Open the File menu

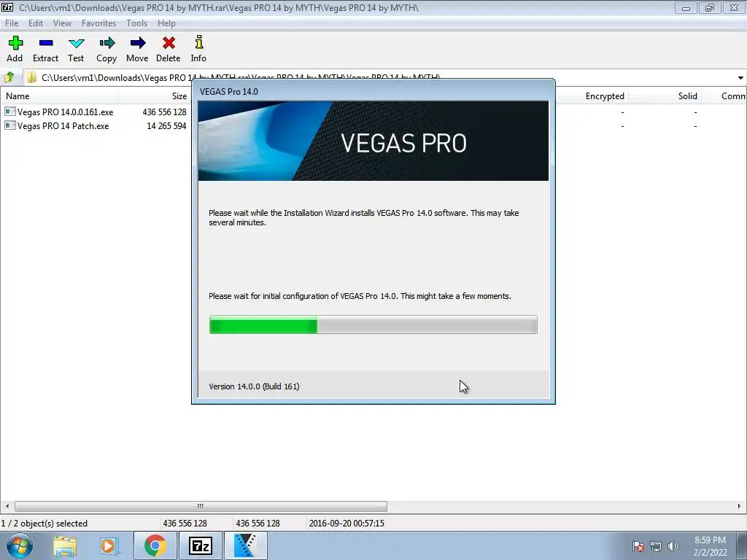pos(12,23)
